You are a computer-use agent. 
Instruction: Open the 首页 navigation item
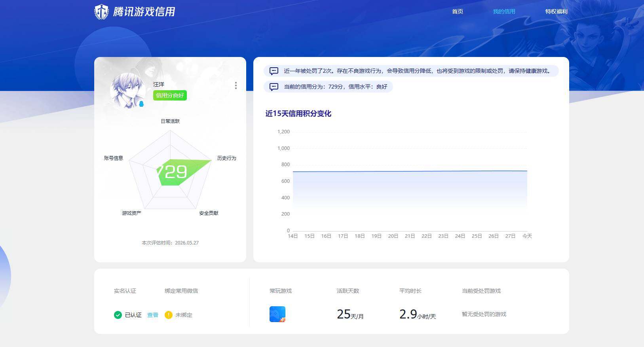[458, 11]
